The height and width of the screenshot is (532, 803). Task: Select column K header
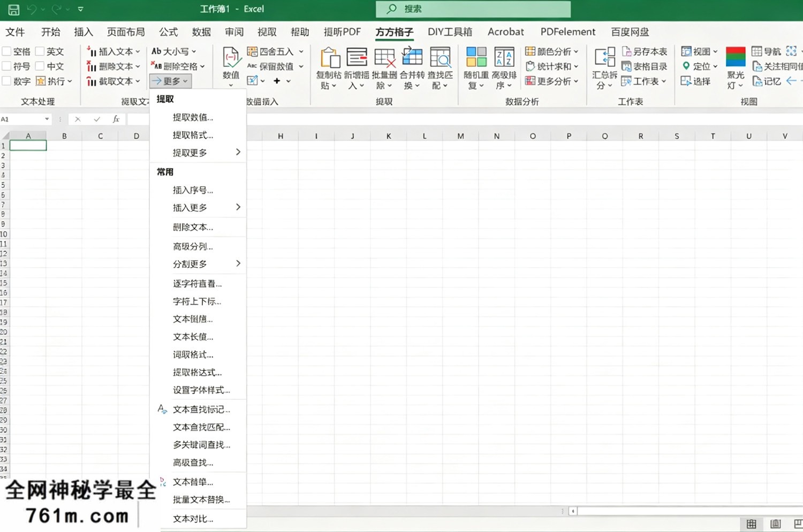coord(389,136)
